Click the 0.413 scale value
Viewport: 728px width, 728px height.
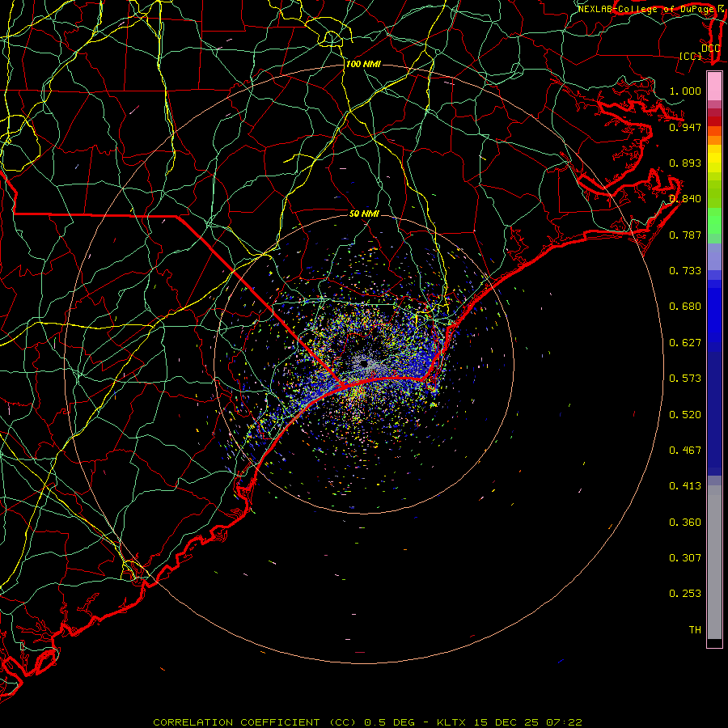[x=685, y=486]
